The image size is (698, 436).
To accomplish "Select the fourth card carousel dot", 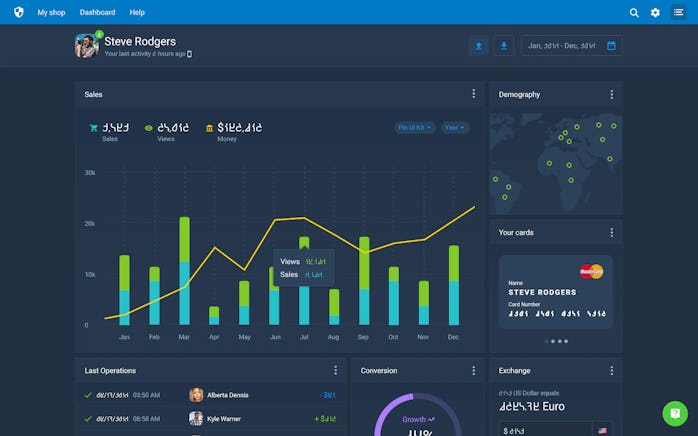I will tap(566, 341).
